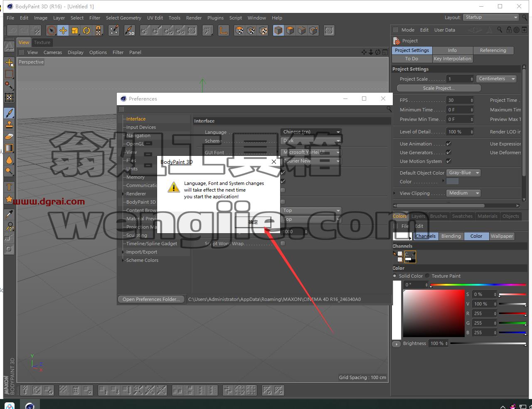Open the Language dropdown

point(311,132)
